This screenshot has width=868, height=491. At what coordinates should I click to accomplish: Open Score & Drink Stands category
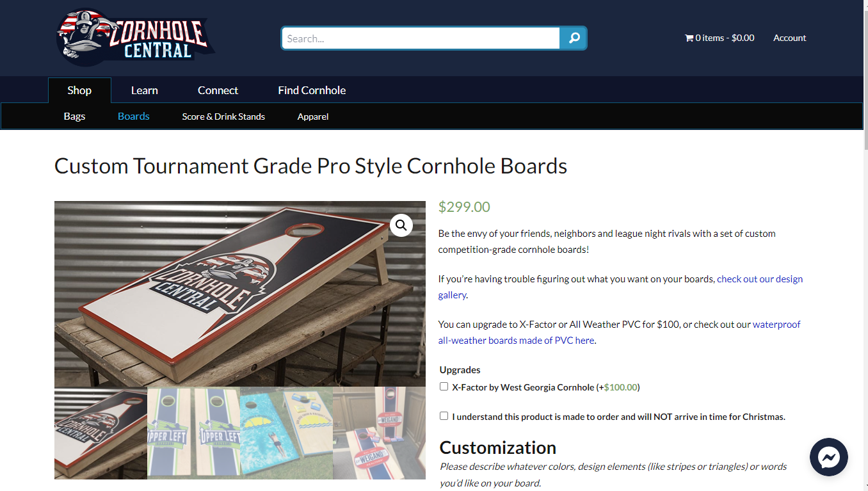223,117
